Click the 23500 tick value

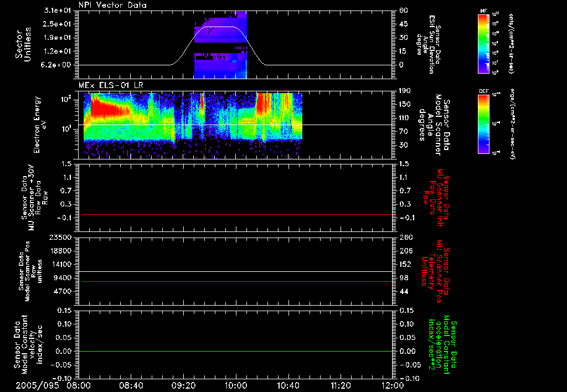coord(61,238)
